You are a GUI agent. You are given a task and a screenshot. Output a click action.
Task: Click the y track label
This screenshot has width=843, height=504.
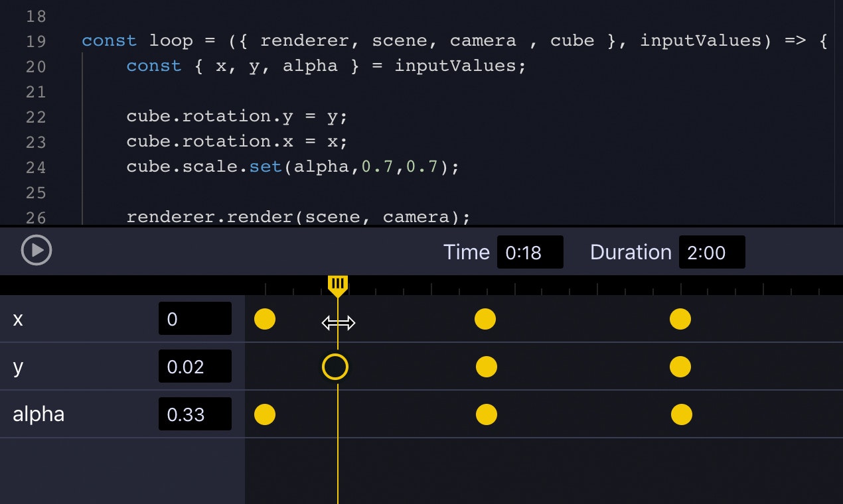[18, 366]
